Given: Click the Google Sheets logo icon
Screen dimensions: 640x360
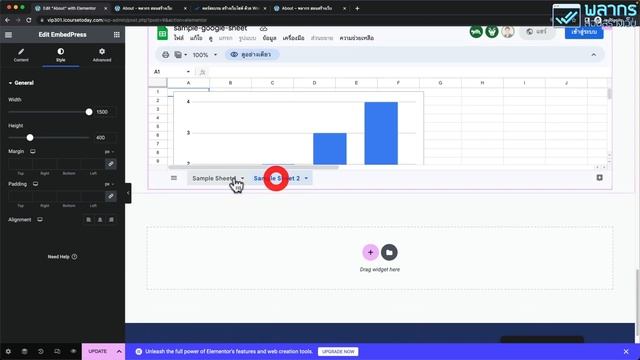Looking at the screenshot, I should coord(162,33).
